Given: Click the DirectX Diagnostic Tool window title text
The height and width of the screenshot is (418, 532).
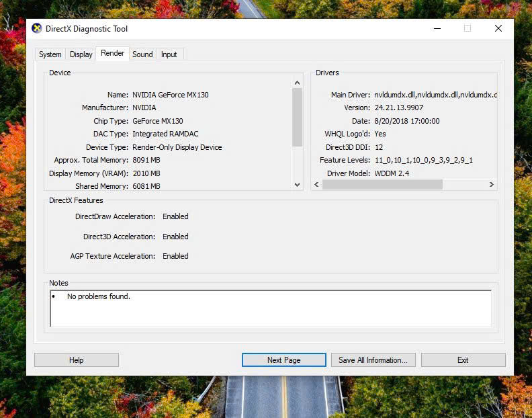Looking at the screenshot, I should click(87, 29).
